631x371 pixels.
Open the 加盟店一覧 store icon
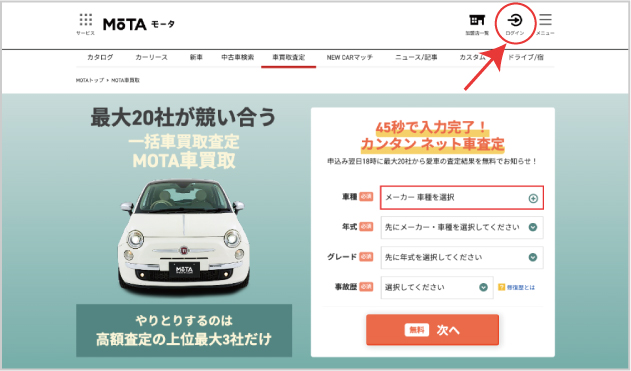pos(477,20)
